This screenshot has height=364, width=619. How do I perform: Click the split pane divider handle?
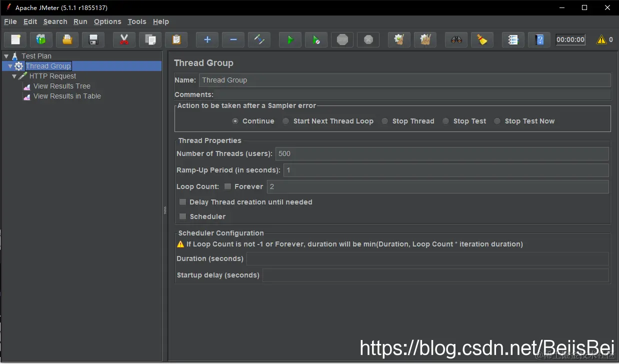(x=165, y=210)
